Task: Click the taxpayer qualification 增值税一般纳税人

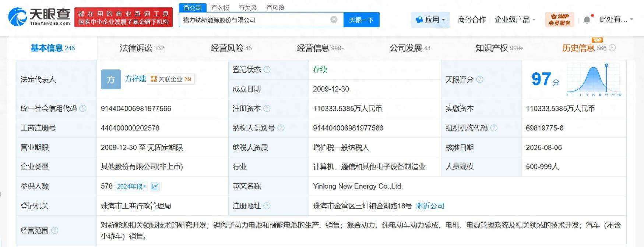Action: pyautogui.click(x=341, y=147)
